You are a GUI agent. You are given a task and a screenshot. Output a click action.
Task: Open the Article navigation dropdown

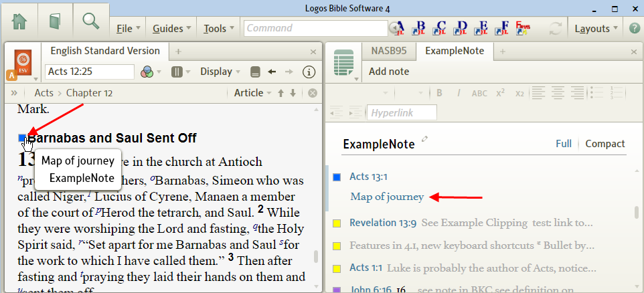[x=252, y=93]
